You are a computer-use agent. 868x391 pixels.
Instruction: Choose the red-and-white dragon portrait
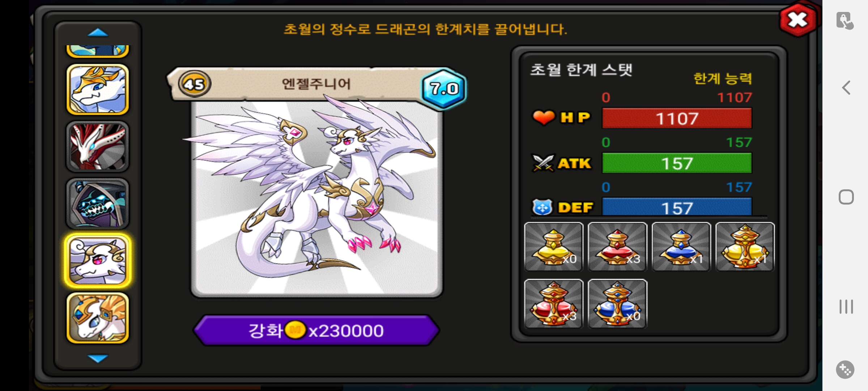pyautogui.click(x=98, y=146)
